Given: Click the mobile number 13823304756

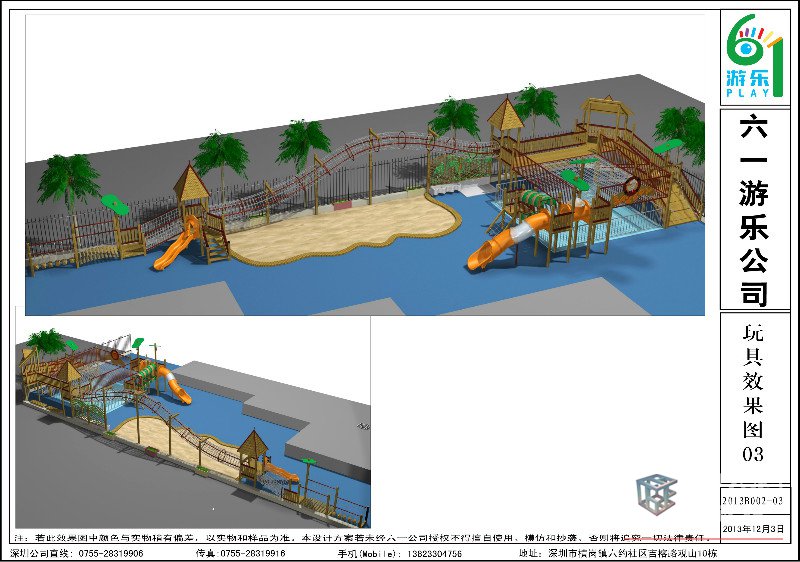Looking at the screenshot, I should [x=427, y=553].
